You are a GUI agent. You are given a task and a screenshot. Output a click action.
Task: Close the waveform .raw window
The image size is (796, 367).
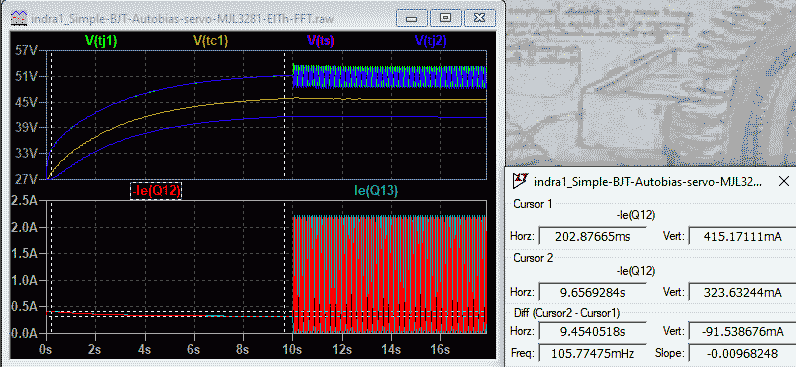(x=479, y=18)
